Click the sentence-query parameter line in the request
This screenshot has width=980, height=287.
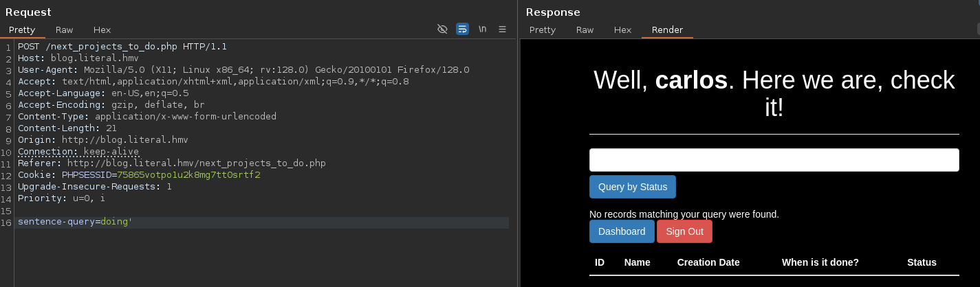tap(75, 222)
